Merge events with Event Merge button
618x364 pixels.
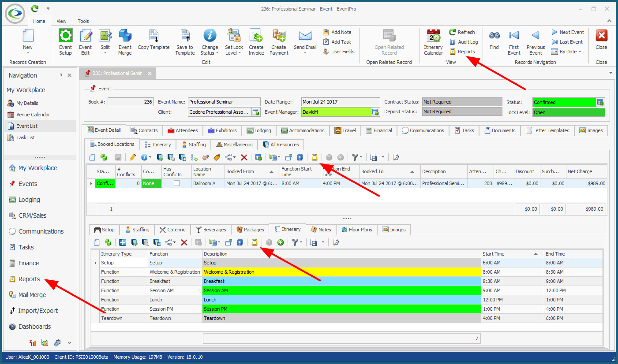point(125,42)
